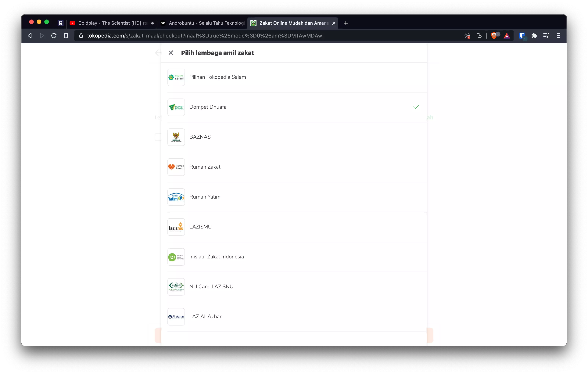Switch to the Coldplay YouTube tab

coord(107,23)
